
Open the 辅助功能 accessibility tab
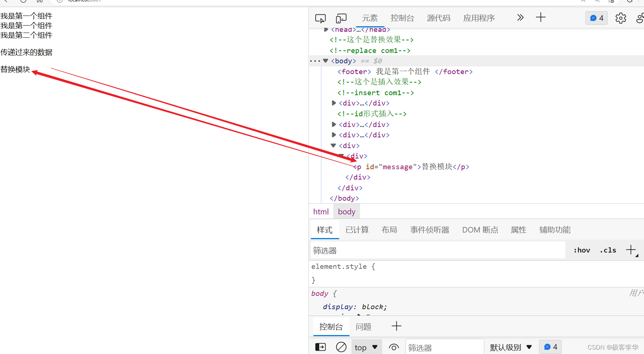coord(555,230)
